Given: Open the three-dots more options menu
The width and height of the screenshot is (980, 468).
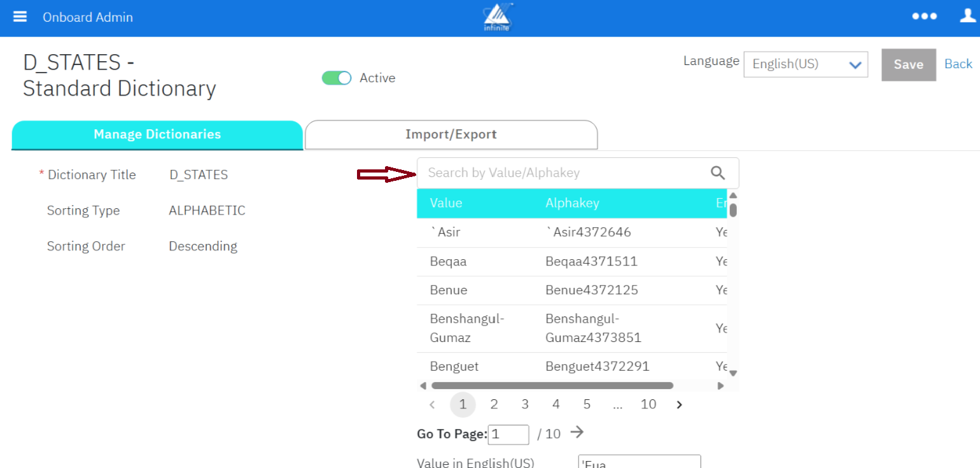Looking at the screenshot, I should click(x=924, y=17).
